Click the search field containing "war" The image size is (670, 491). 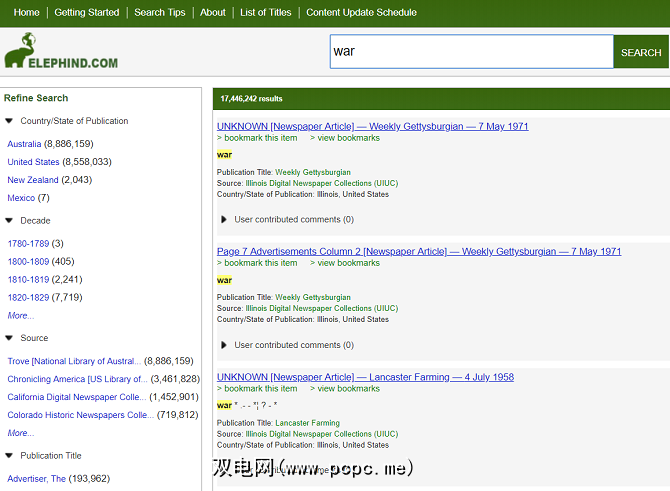(x=471, y=52)
